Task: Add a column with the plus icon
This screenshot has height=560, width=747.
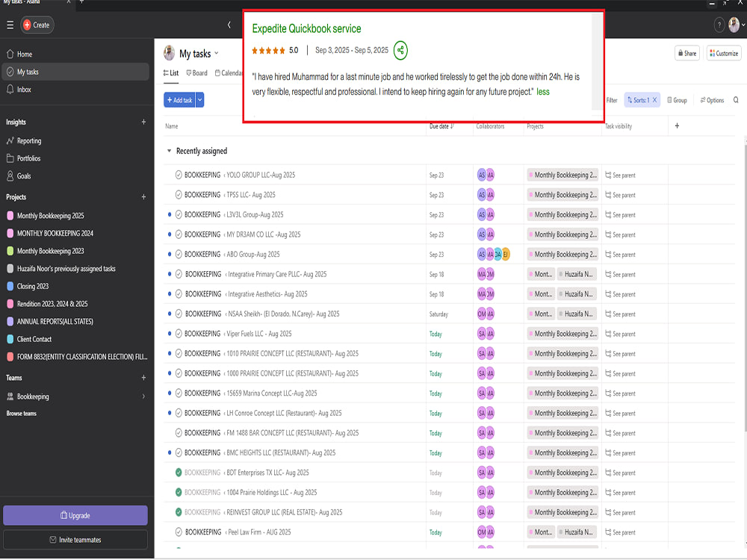Action: coord(677,125)
